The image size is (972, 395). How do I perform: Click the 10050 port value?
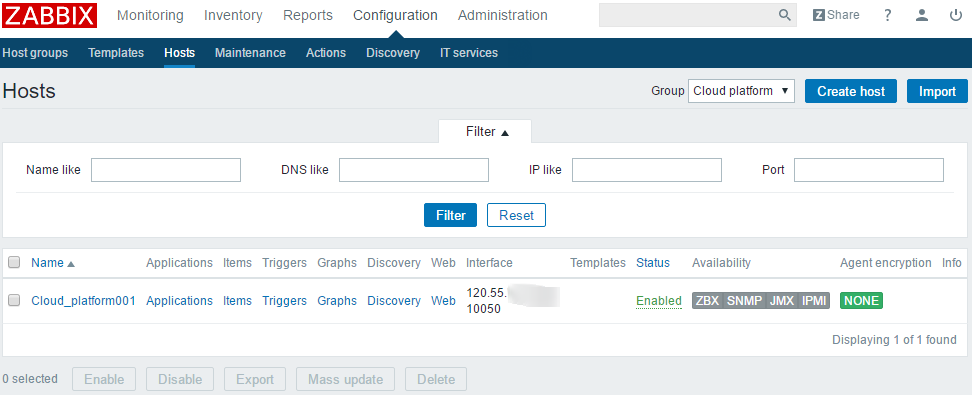(x=484, y=309)
